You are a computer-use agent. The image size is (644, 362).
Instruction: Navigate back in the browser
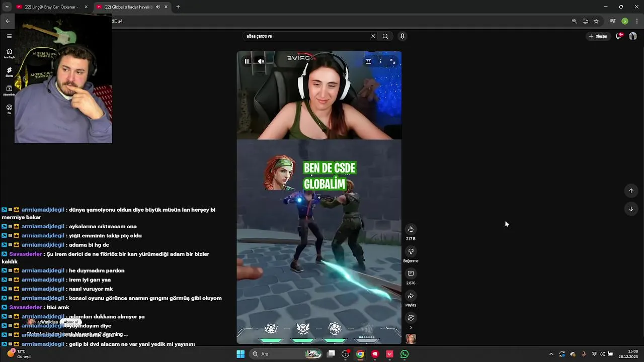(8, 21)
